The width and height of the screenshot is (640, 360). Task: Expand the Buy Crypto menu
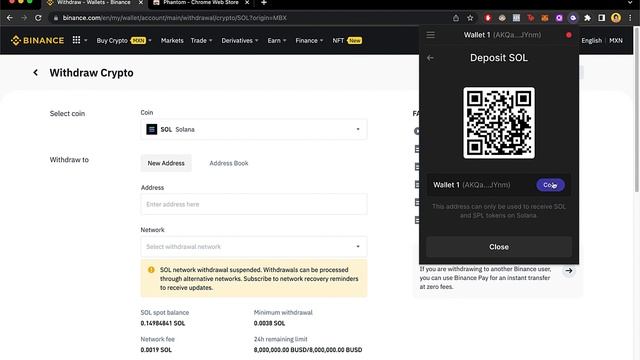124,40
